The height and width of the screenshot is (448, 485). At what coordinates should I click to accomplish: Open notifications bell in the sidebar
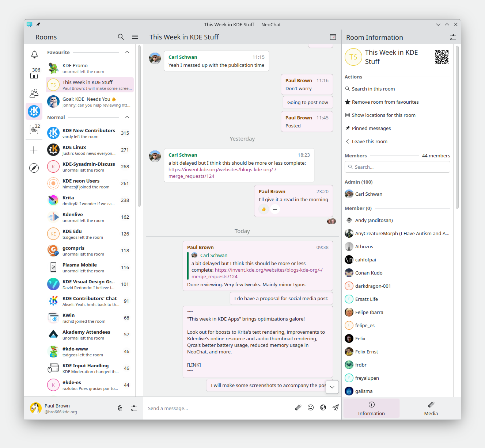click(x=34, y=55)
